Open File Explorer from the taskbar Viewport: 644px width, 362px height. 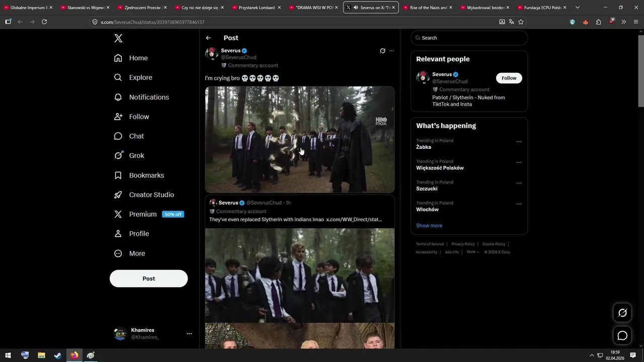click(x=41, y=355)
